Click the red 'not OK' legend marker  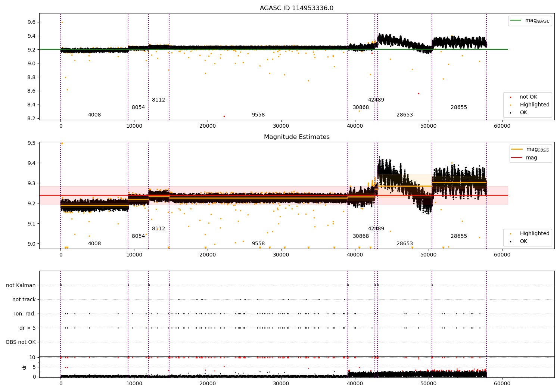point(510,97)
